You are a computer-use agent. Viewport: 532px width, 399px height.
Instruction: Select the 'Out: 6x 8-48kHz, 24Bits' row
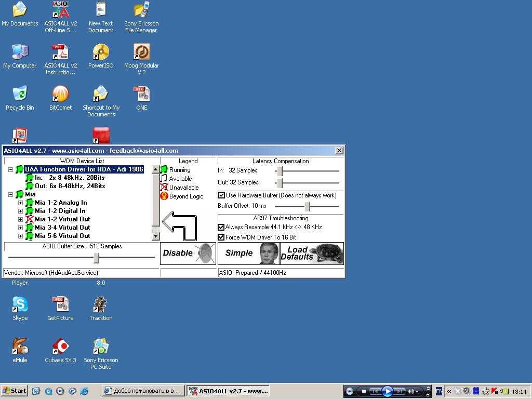click(x=70, y=186)
